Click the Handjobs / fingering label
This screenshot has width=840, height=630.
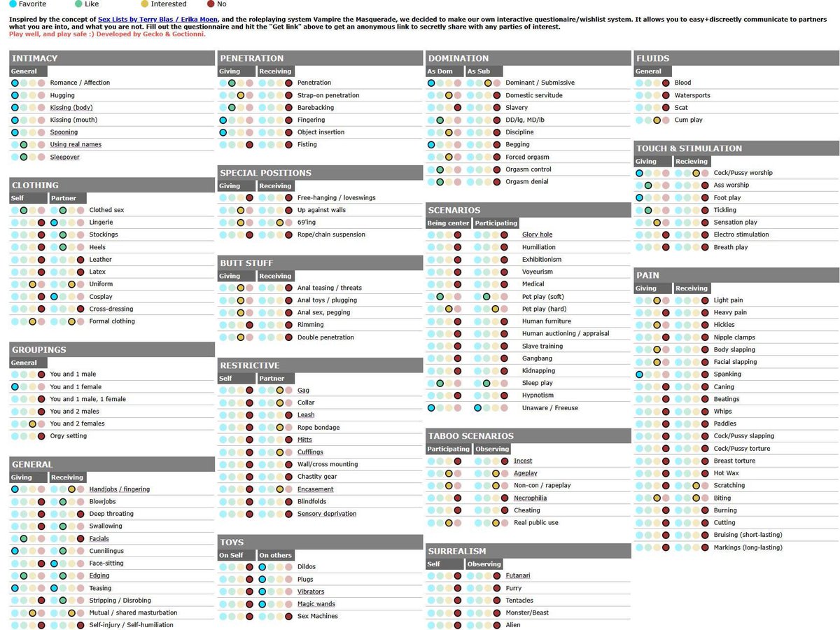pyautogui.click(x=120, y=489)
